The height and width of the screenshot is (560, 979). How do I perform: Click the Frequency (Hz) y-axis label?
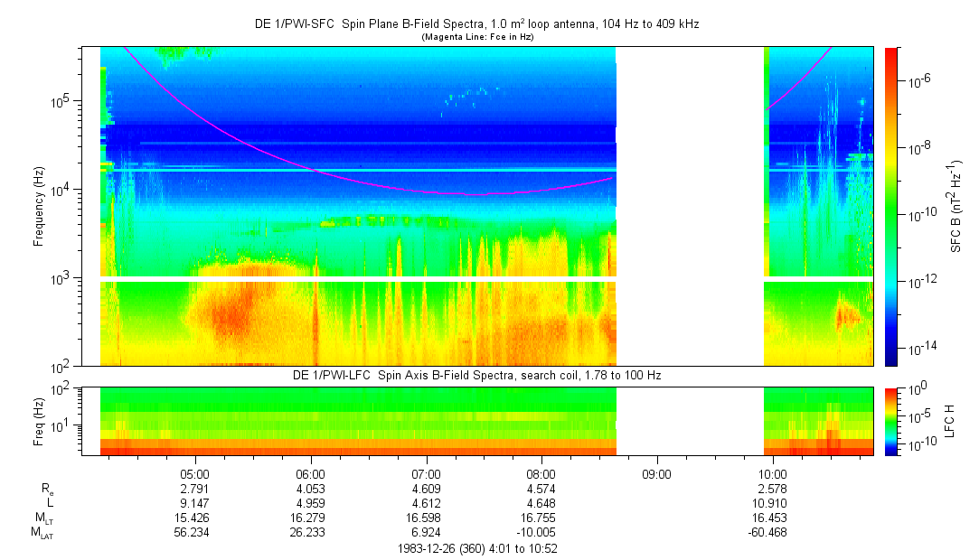pos(39,206)
